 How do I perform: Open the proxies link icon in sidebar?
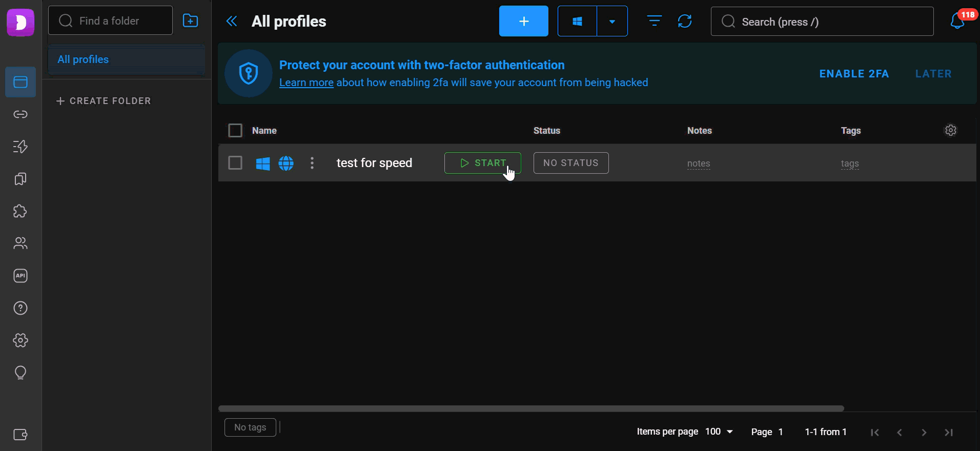(21, 114)
